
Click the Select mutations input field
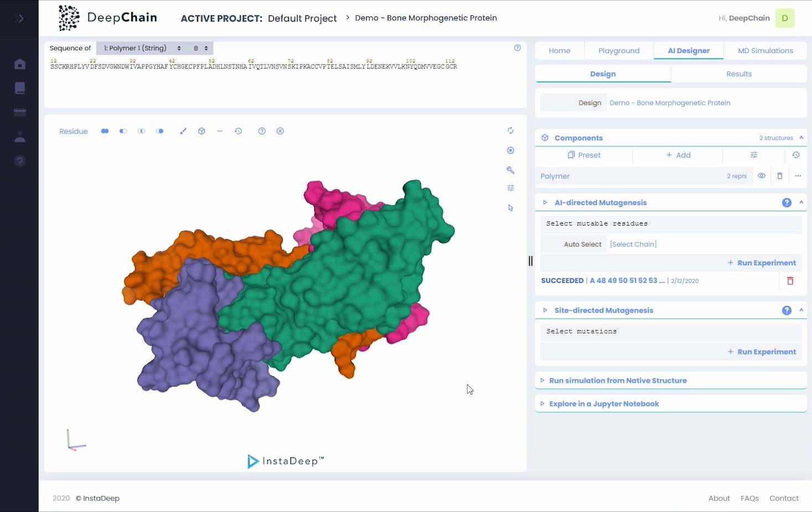pos(670,331)
